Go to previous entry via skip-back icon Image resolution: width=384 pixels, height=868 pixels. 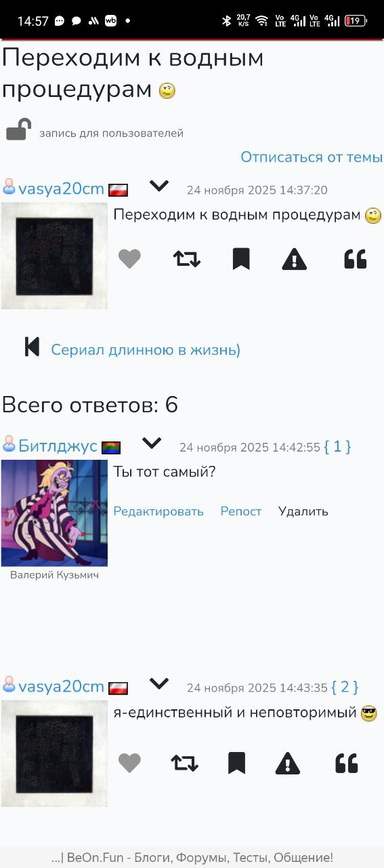[x=32, y=347]
